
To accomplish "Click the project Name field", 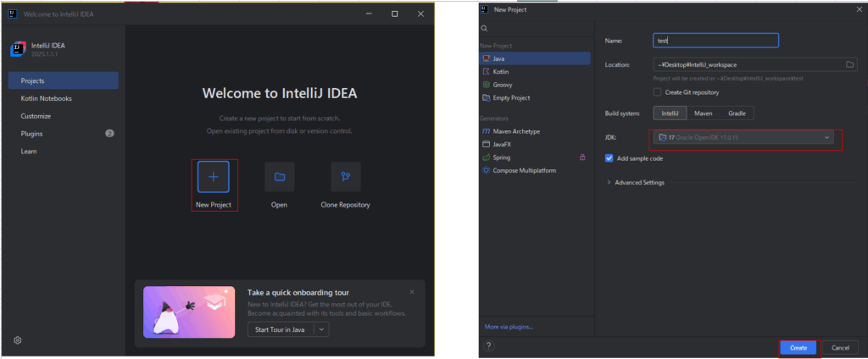I will click(715, 41).
